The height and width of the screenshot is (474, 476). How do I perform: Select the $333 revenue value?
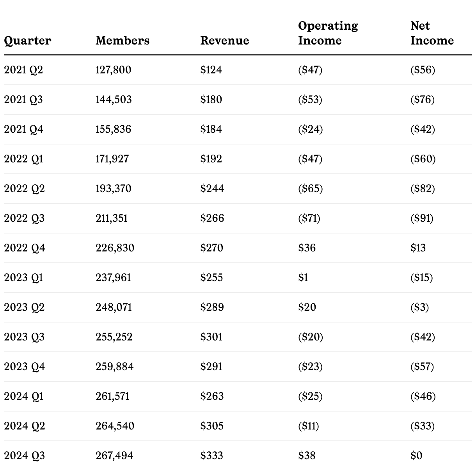[212, 456]
